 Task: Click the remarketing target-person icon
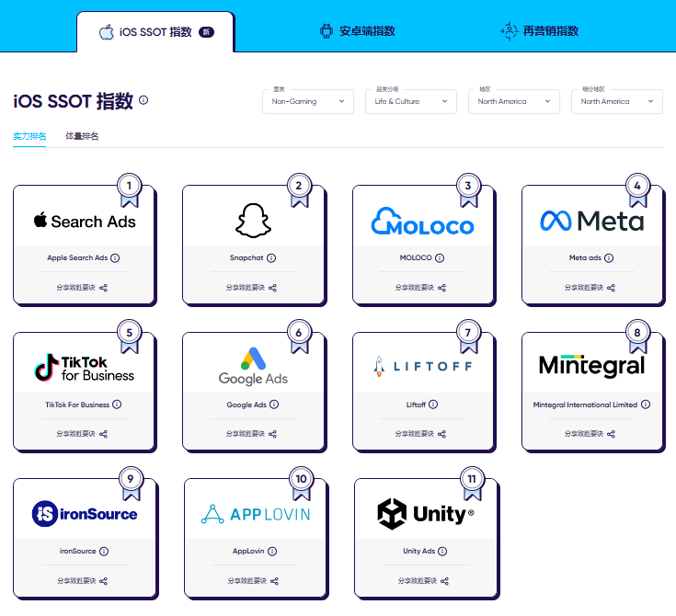click(510, 31)
